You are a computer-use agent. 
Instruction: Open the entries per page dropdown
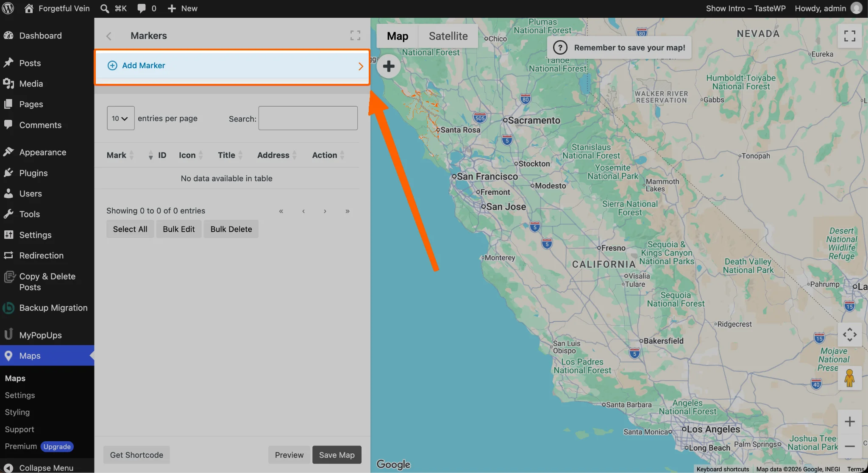coord(120,118)
